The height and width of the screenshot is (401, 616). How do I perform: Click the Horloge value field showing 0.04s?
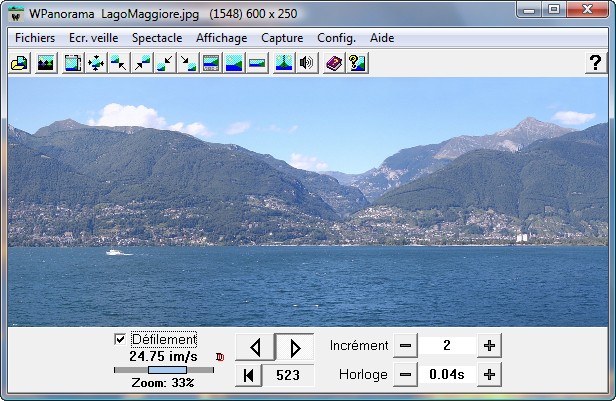click(447, 375)
